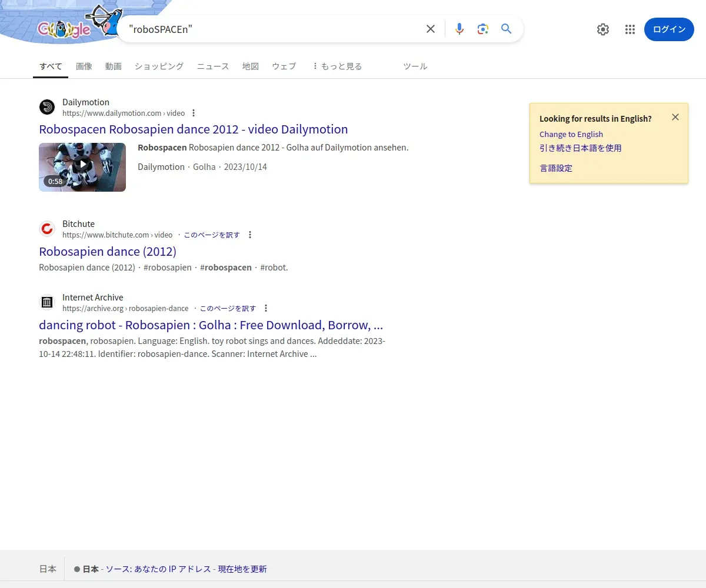This screenshot has width=706, height=588.
Task: Switch to the 動画 tab
Action: pos(114,66)
